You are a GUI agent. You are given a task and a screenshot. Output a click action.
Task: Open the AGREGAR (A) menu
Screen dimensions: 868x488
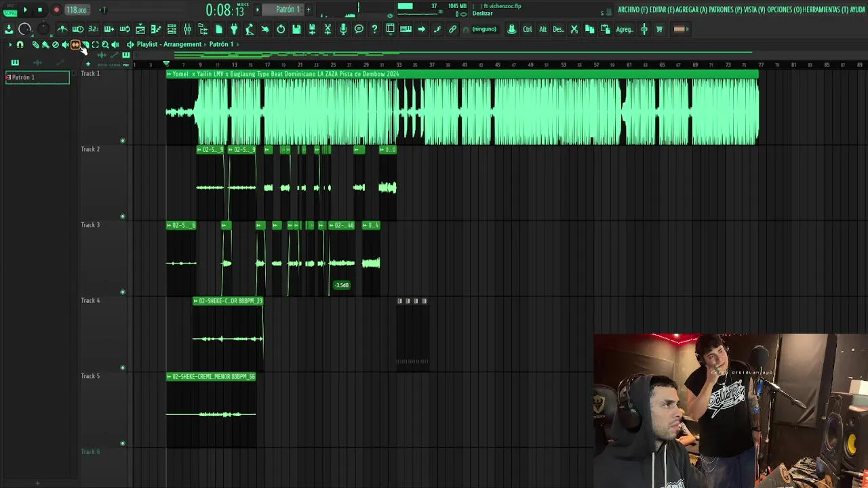(692, 9)
